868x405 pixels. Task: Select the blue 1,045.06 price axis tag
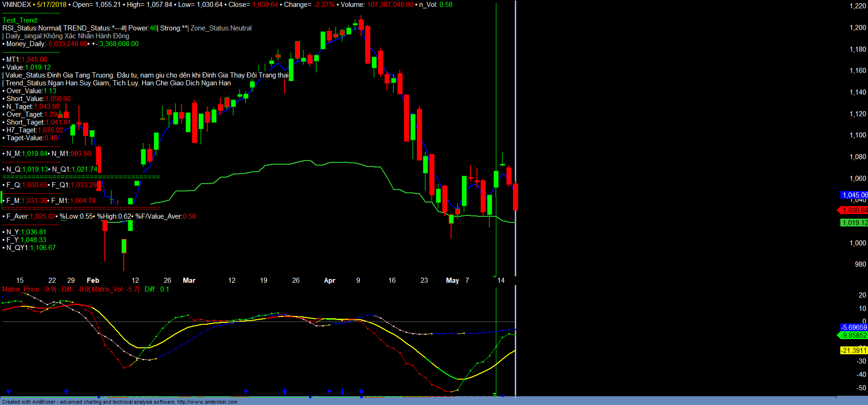[x=854, y=195]
